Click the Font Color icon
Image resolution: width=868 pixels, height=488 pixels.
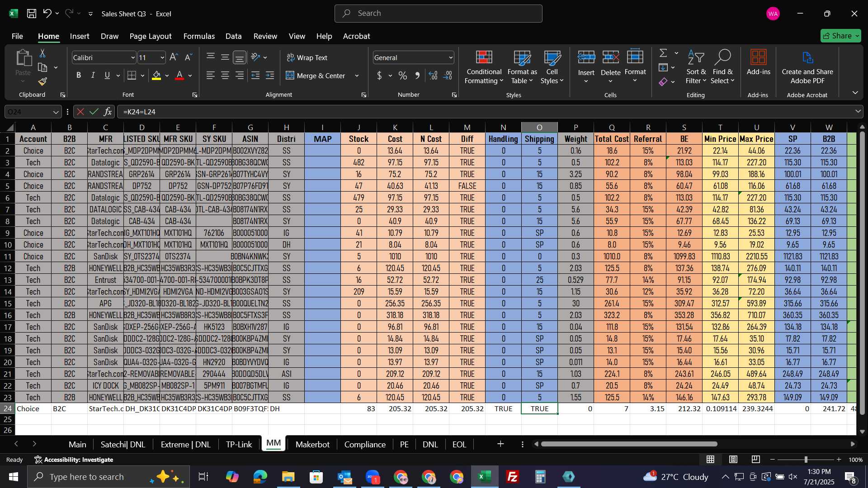179,75
